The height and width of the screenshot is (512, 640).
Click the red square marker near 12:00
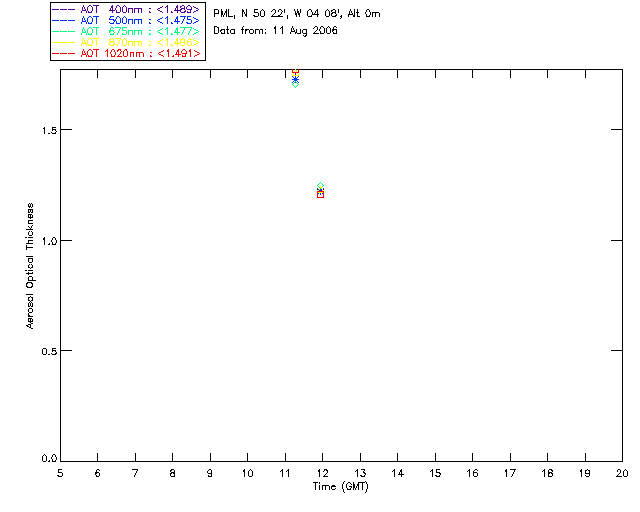[x=320, y=195]
